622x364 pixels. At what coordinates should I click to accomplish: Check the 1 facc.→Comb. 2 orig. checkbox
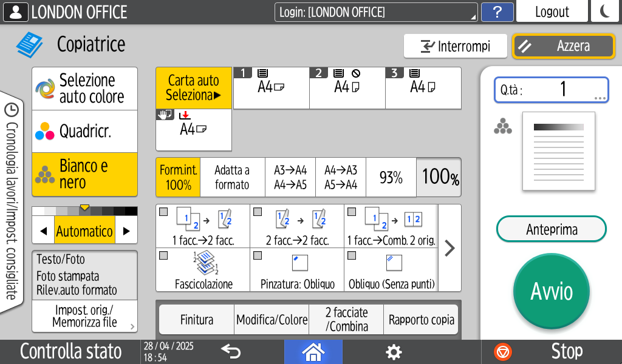tap(352, 212)
